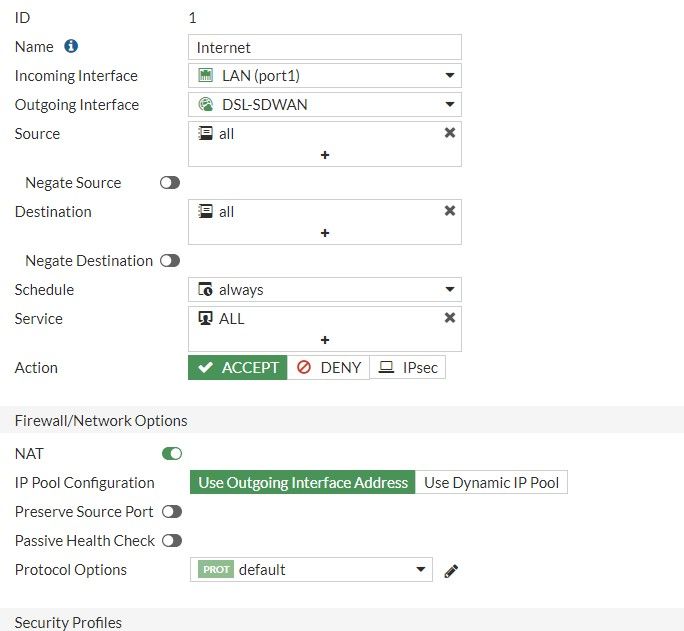Add a new Source address with plus
Viewport: 684px width, 631px height.
(x=325, y=155)
